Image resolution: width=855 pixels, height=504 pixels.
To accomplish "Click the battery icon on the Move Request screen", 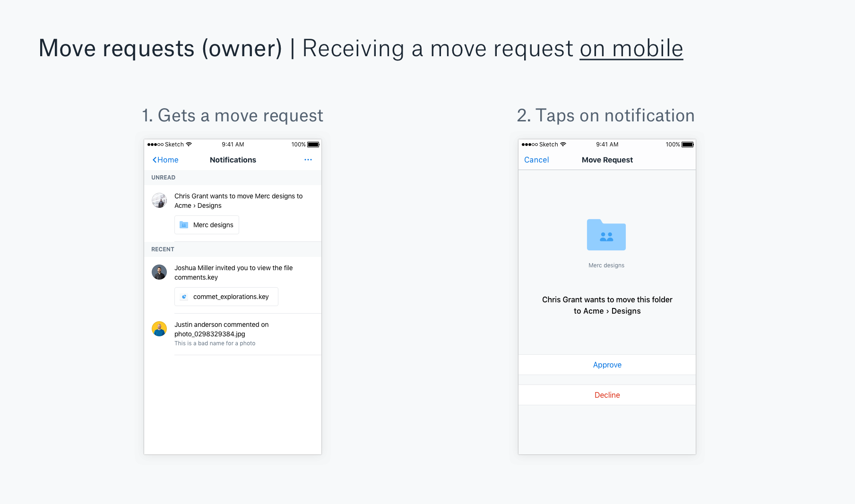I will [685, 144].
